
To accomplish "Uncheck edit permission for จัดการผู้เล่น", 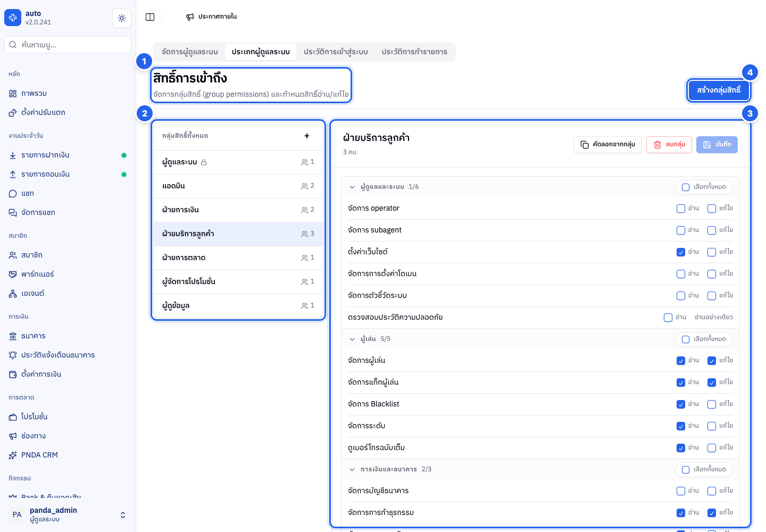I will tap(712, 361).
